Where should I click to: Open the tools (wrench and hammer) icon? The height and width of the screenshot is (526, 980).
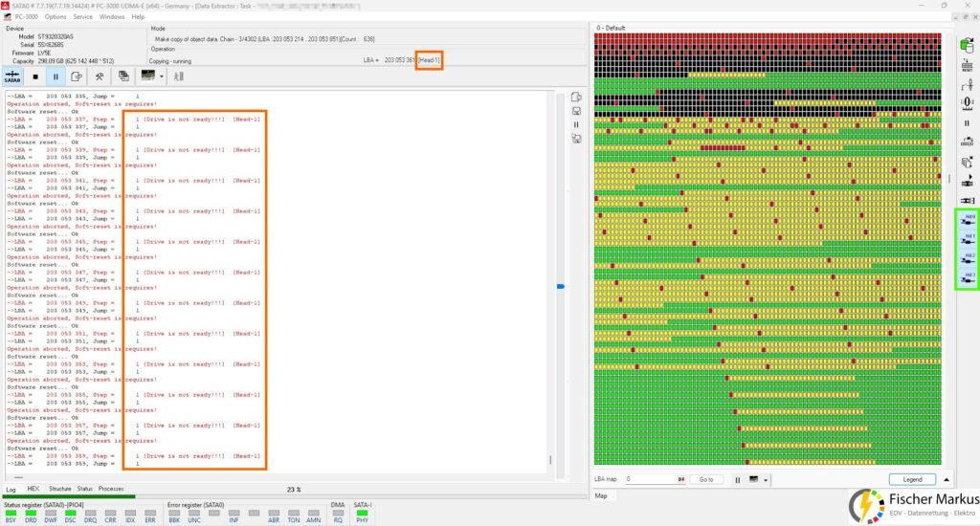[x=100, y=77]
